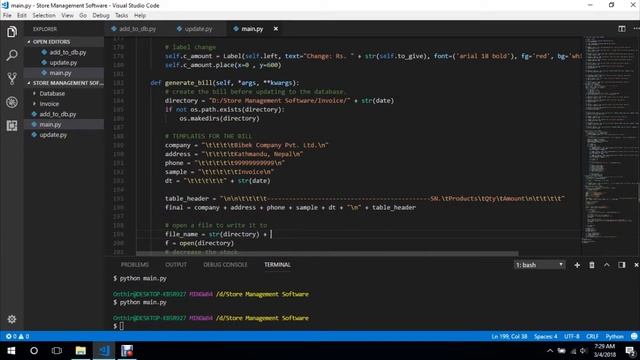The height and width of the screenshot is (360, 640).
Task: Create a new terminal with plus icon
Action: 577,265
